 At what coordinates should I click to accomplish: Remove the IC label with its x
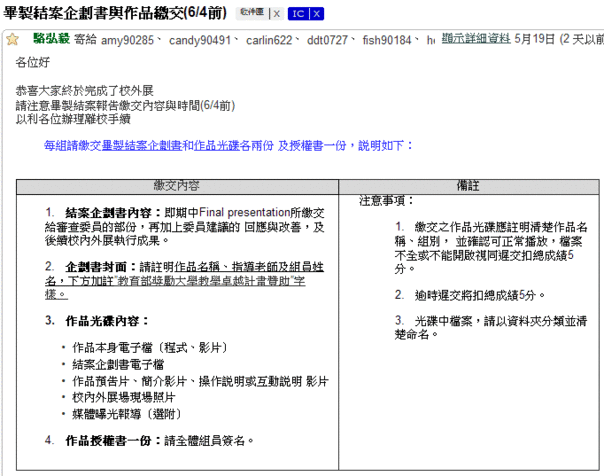(317, 14)
